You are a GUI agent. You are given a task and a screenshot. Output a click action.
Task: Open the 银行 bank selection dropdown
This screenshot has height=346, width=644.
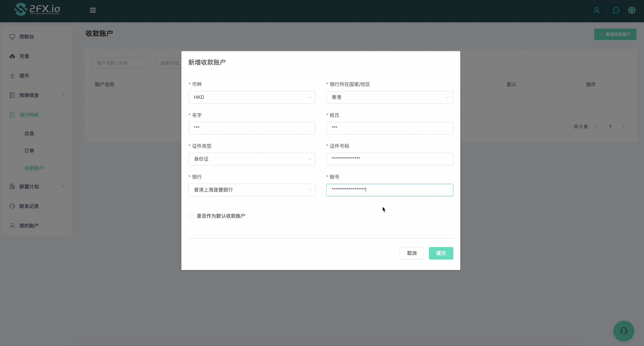(x=252, y=190)
